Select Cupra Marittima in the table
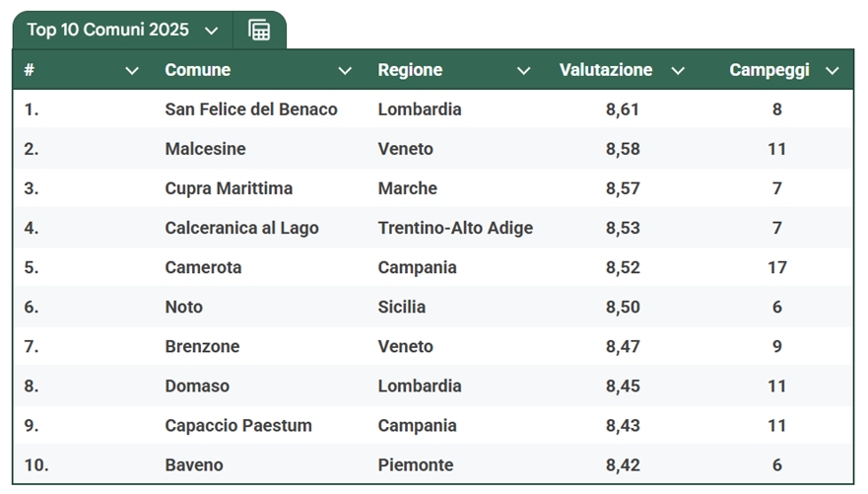Image resolution: width=868 pixels, height=494 pixels. [x=229, y=188]
